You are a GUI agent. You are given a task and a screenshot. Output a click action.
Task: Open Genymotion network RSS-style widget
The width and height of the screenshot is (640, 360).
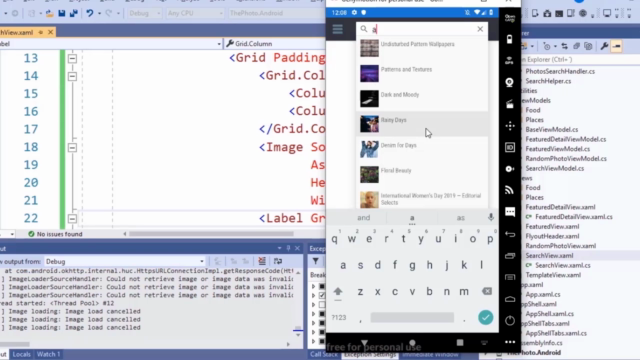point(509,190)
